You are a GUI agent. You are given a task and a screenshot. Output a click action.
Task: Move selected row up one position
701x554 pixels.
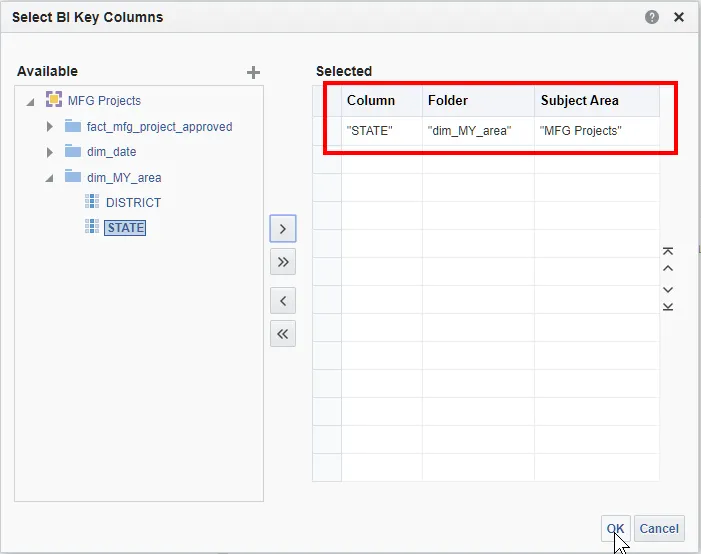668,268
